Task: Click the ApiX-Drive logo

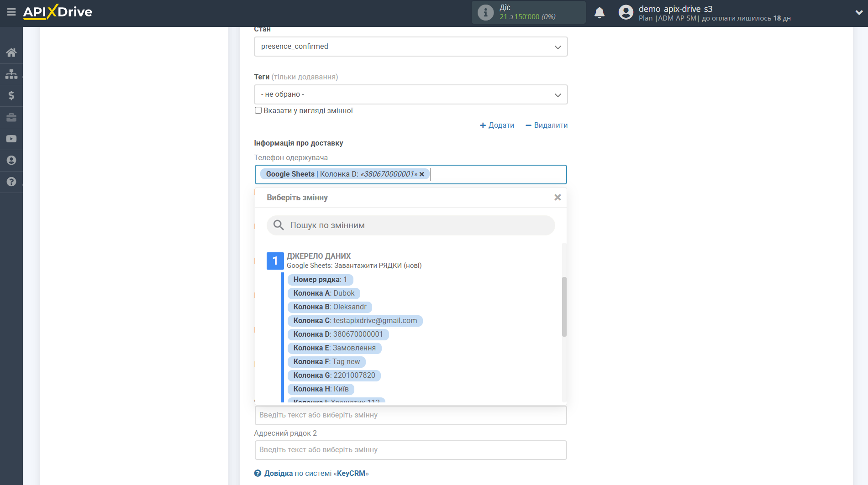Action: click(58, 12)
